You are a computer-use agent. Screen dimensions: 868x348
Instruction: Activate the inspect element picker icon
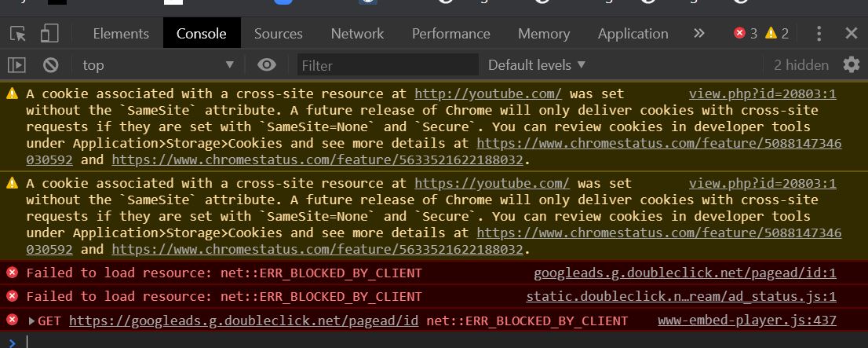[x=18, y=34]
